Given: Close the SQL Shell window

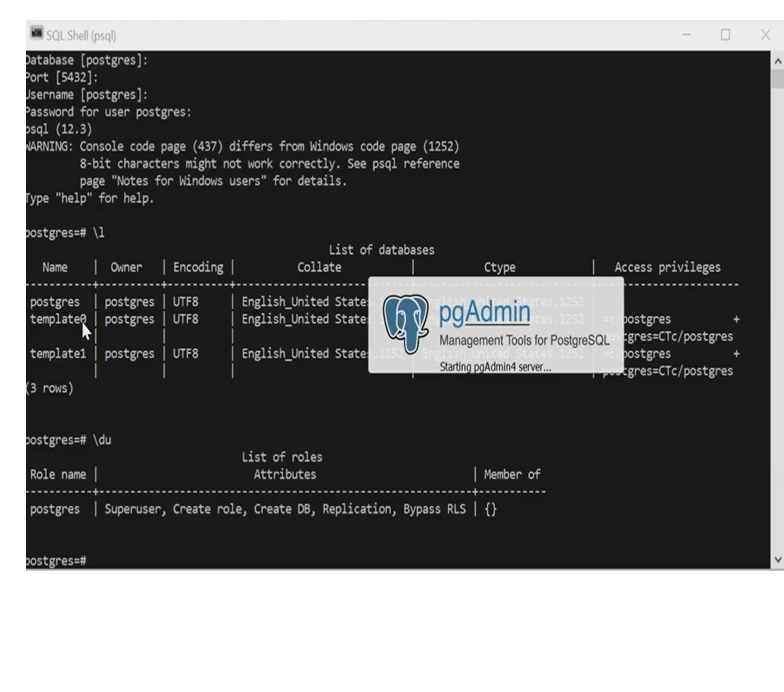Looking at the screenshot, I should tap(765, 35).
